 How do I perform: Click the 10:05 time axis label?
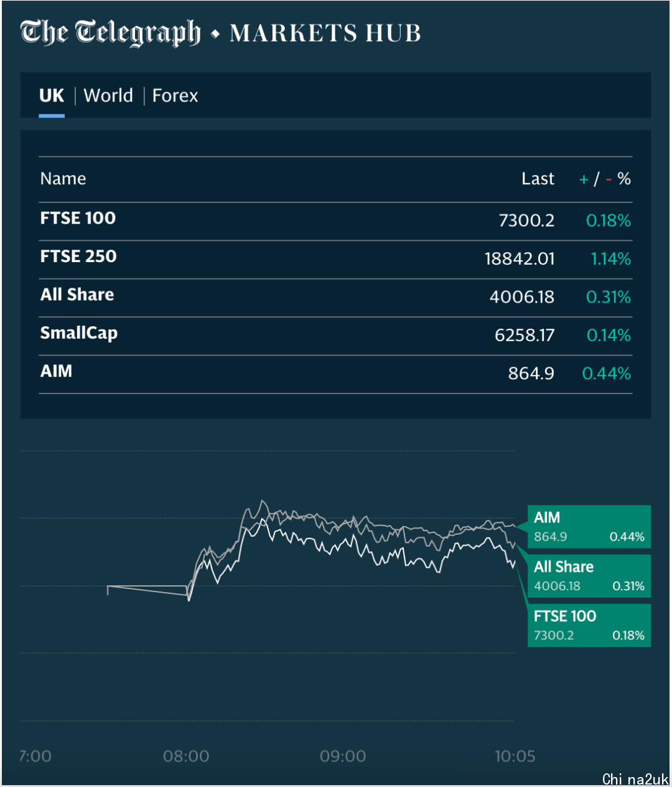515,756
